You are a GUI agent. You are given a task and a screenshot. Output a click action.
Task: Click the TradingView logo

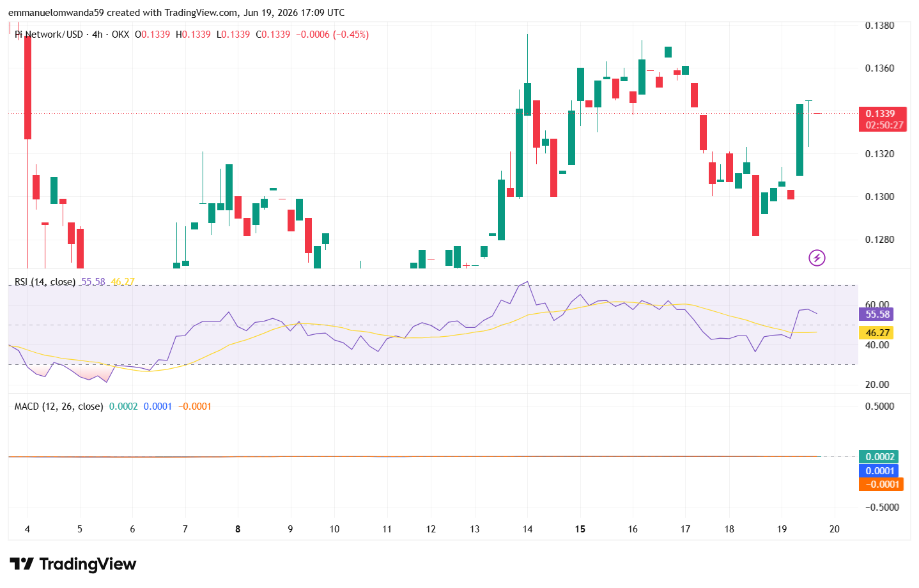coord(73,564)
